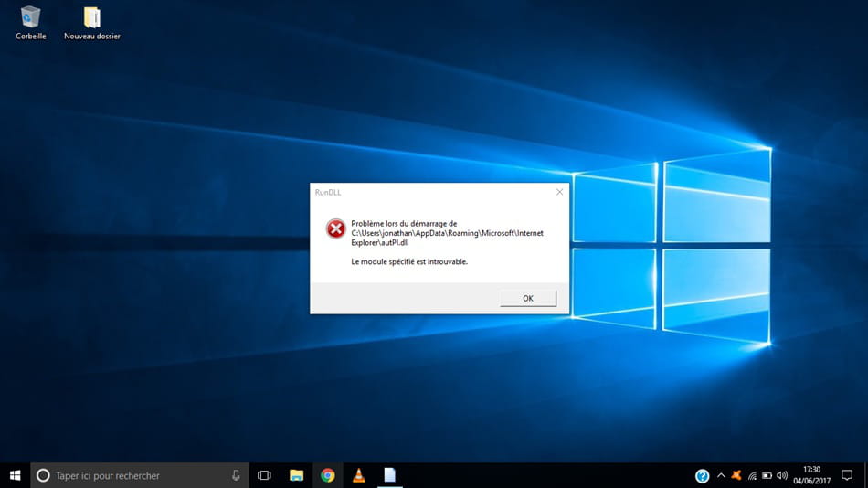Open the volume speaker tray icon
The image size is (868, 488).
[x=781, y=475]
